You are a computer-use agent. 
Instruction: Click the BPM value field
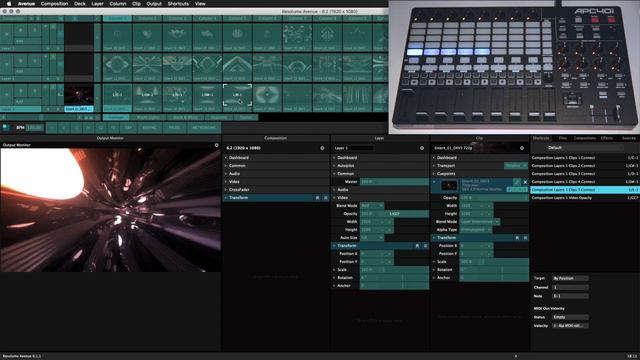click(35, 128)
